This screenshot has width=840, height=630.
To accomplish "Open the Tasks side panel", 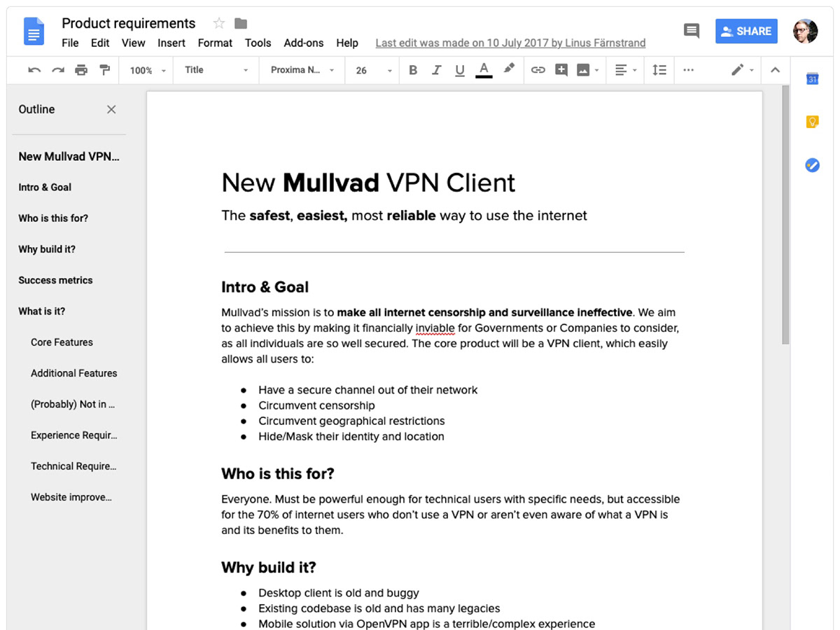I will tap(812, 165).
